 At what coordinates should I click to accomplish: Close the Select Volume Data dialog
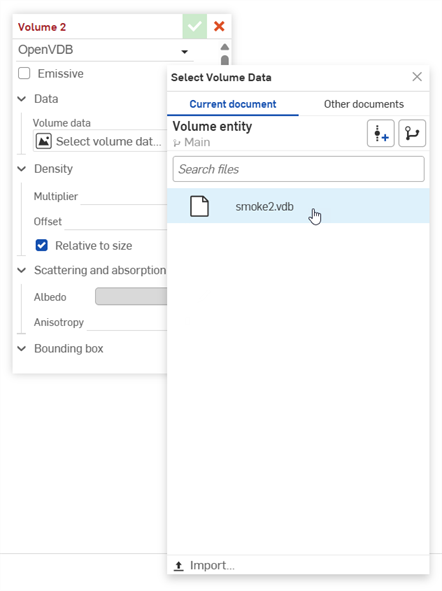[x=417, y=77]
